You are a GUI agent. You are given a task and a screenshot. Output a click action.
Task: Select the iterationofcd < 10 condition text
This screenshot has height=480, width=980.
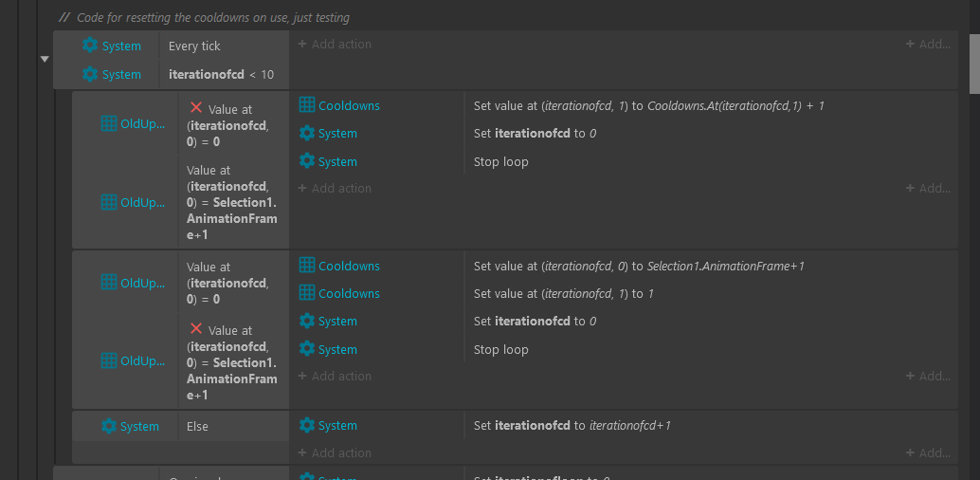pos(221,74)
